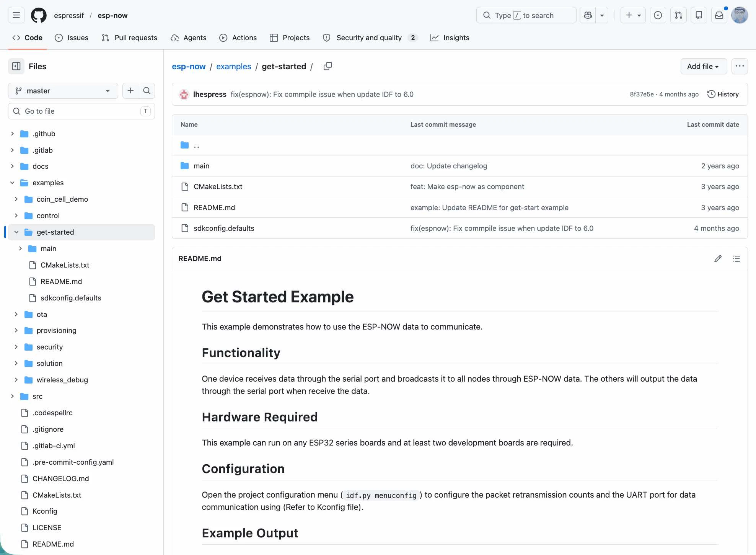Focus the Go to file field
The image size is (756, 555).
[x=81, y=111]
